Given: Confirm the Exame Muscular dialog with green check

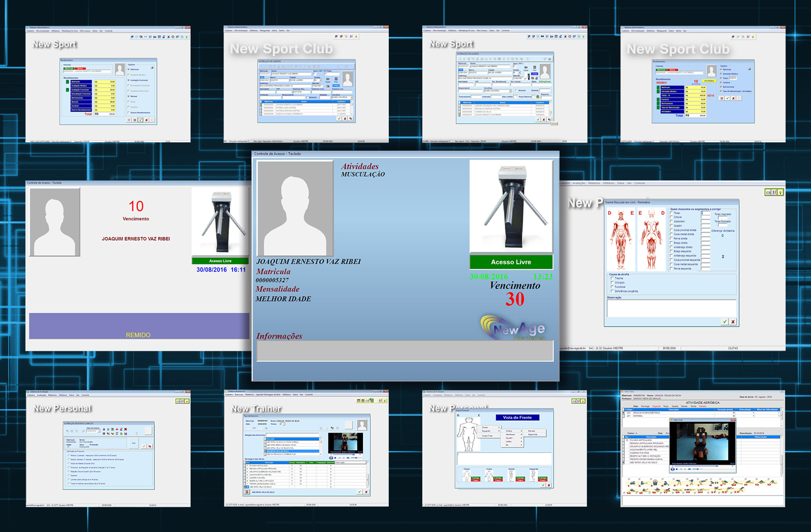Looking at the screenshot, I should 725,322.
